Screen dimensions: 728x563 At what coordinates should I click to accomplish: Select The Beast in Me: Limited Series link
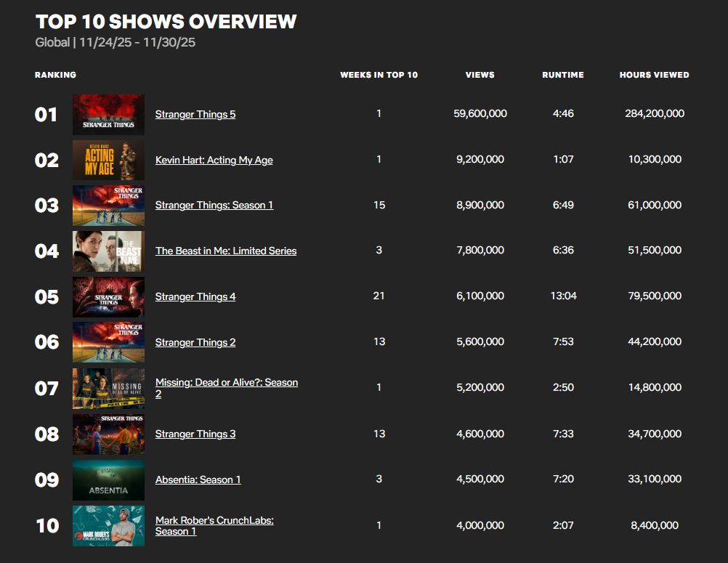tap(225, 251)
